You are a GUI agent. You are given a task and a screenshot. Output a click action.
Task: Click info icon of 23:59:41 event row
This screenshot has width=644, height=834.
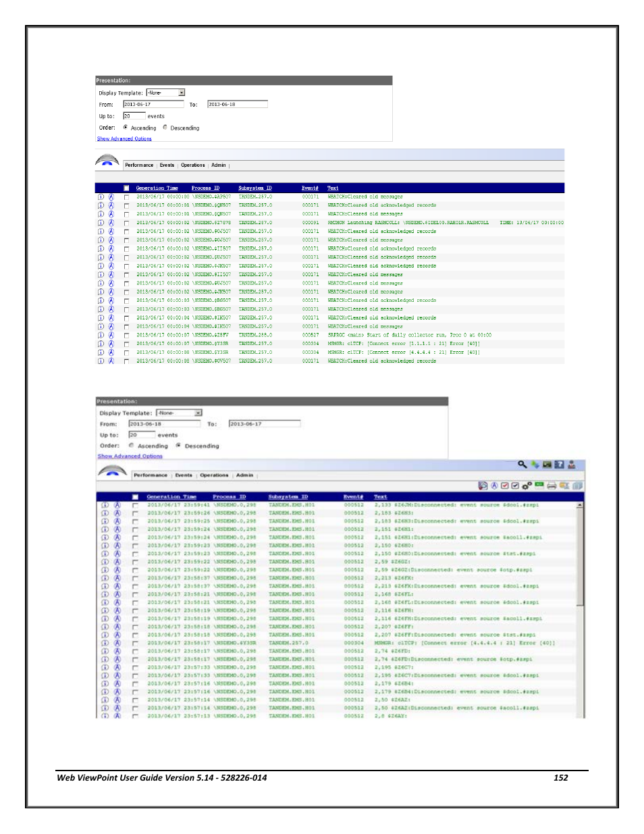point(105,505)
